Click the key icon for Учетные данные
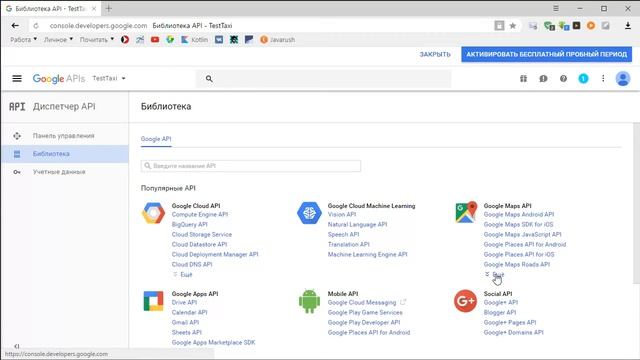The width and height of the screenshot is (640, 360). [x=17, y=172]
